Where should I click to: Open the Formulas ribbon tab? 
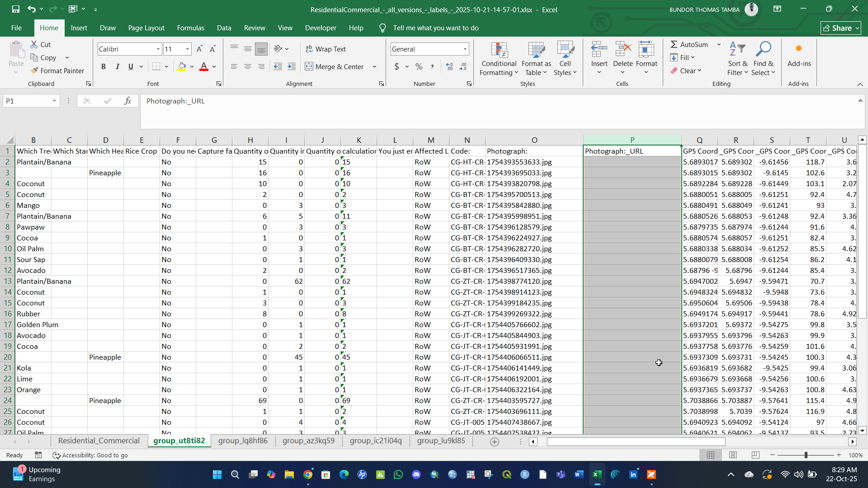click(x=190, y=28)
